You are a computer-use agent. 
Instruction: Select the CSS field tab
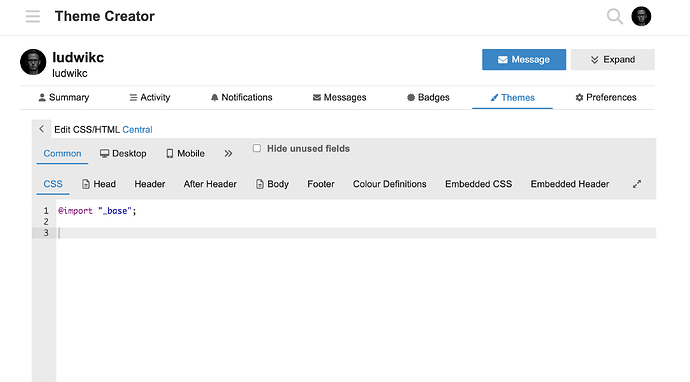[x=53, y=184]
